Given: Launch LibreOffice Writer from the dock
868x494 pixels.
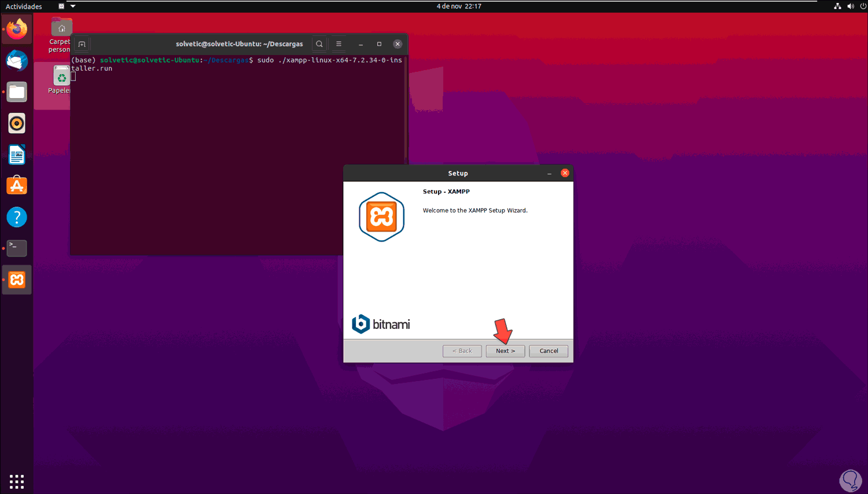Looking at the screenshot, I should click(x=17, y=155).
